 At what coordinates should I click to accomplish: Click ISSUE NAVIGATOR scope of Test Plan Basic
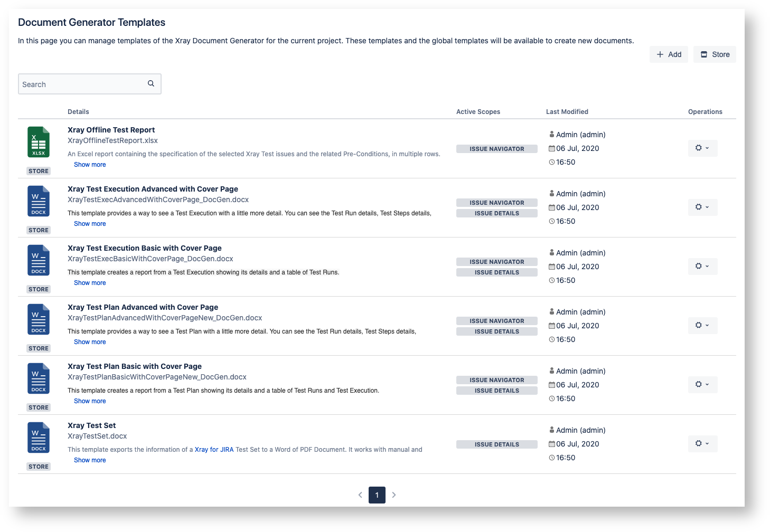coord(497,380)
